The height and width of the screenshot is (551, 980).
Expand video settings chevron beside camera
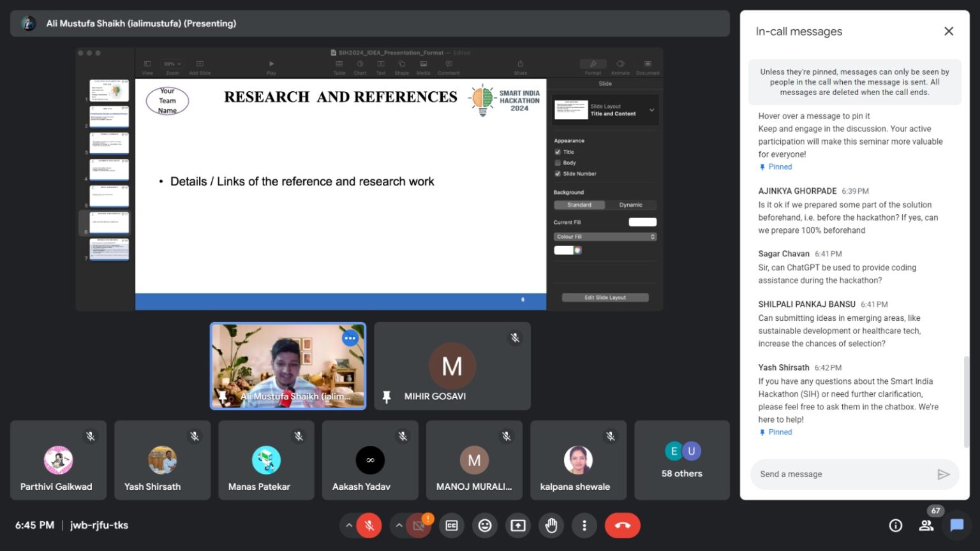(x=399, y=525)
